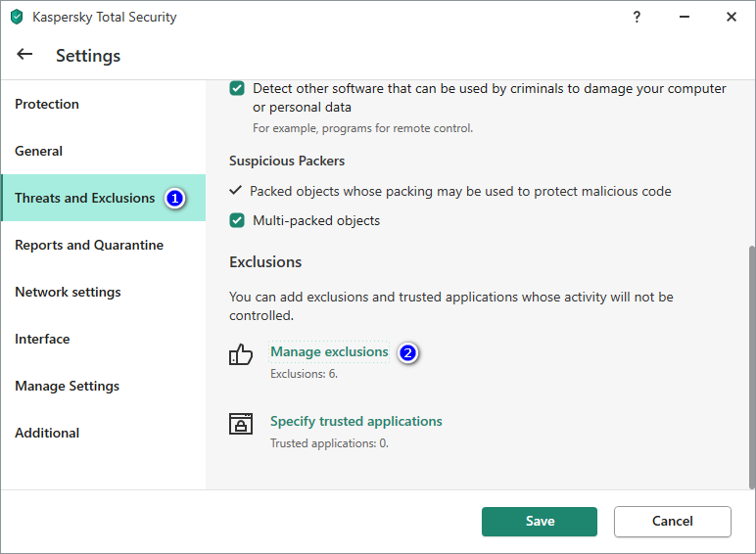Toggle the Multi-packed objects checkbox
Viewport: 756px width, 554px height.
point(237,220)
